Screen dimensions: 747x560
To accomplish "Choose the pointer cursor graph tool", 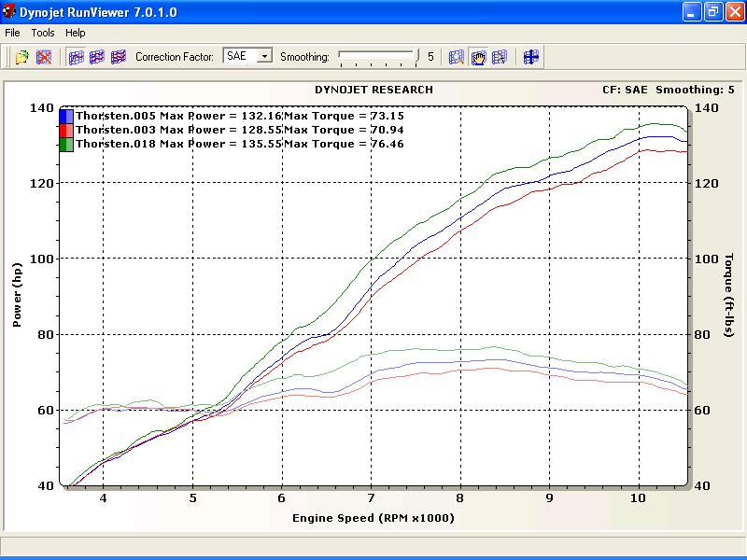I will point(500,57).
